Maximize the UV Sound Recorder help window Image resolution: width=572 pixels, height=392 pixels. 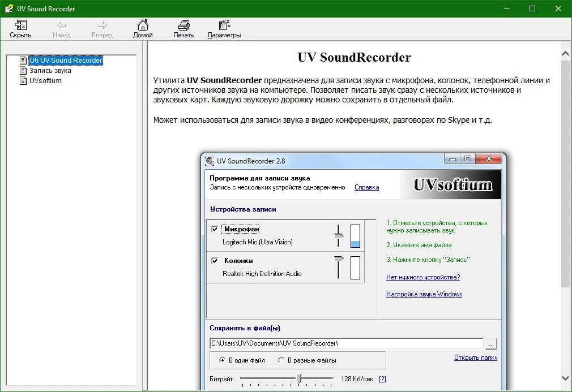pos(532,8)
